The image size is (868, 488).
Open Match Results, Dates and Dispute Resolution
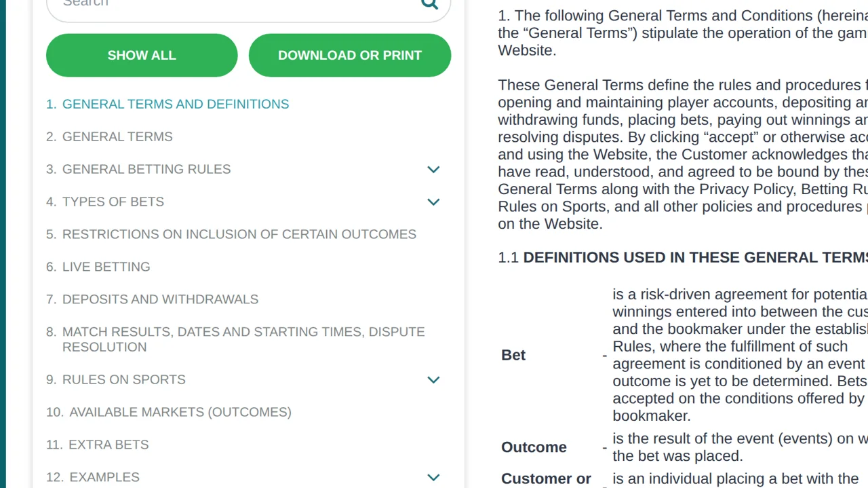(x=235, y=339)
